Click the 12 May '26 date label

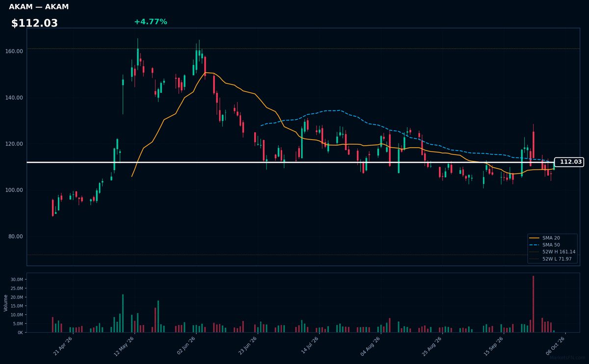click(125, 346)
